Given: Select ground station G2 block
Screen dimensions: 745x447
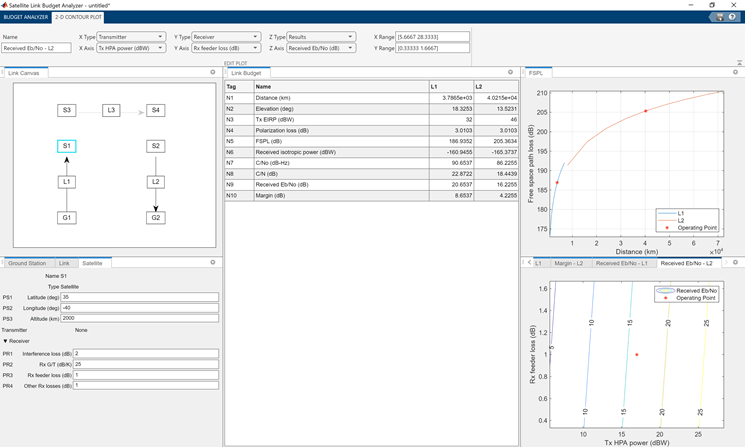Looking at the screenshot, I should (x=155, y=218).
